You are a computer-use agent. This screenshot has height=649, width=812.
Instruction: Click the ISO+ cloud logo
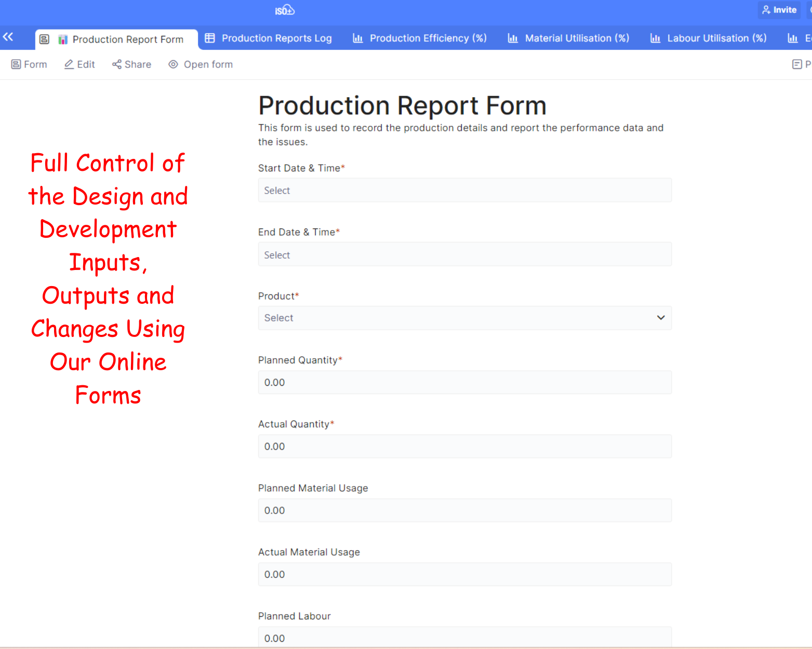pos(285,10)
